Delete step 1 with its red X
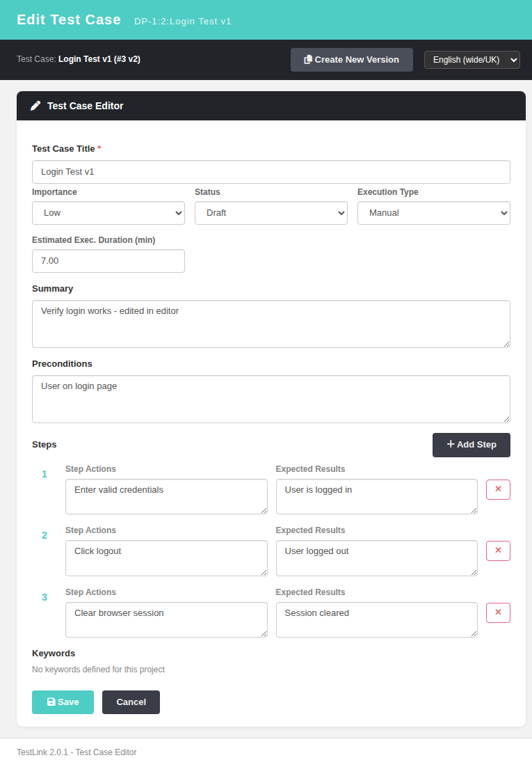Screen dimensions: 532x767 click(x=498, y=490)
